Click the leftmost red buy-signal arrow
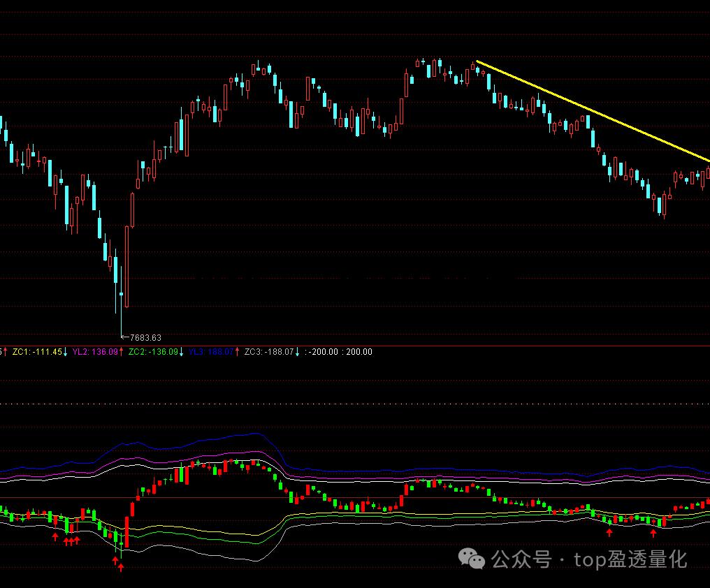 click(x=55, y=536)
